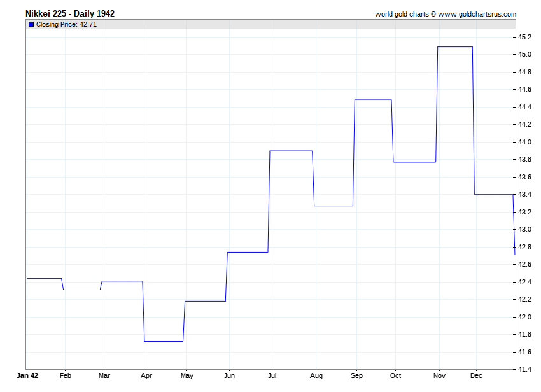
Task: Click the 'Closing Price: 42.71' legend text
Action: 66,24
